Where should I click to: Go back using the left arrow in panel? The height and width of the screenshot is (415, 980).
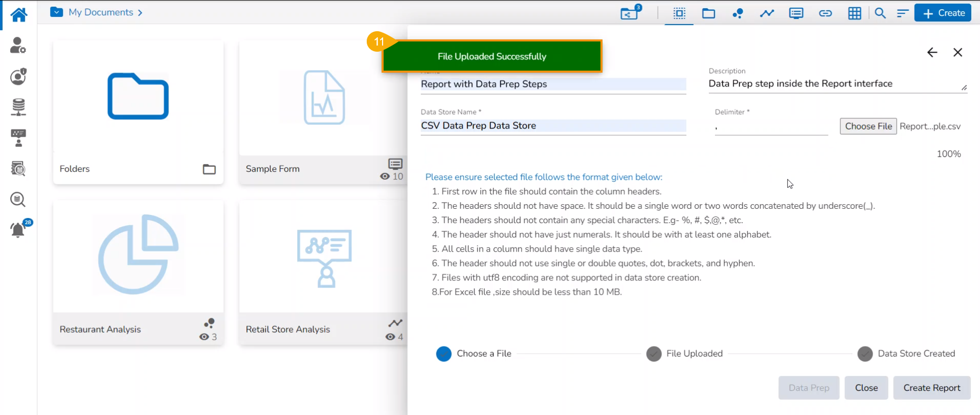[932, 52]
